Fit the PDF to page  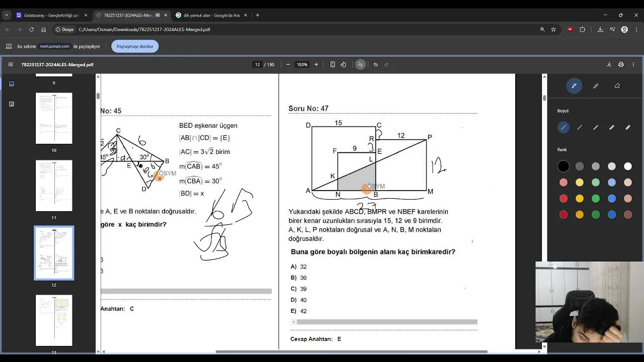333,64
